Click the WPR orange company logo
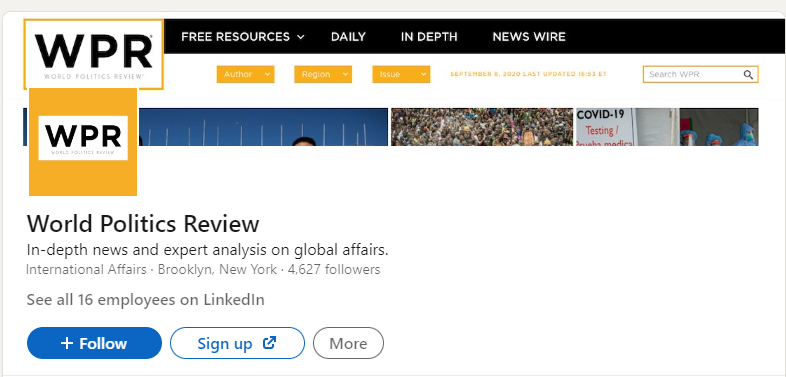 click(x=83, y=142)
